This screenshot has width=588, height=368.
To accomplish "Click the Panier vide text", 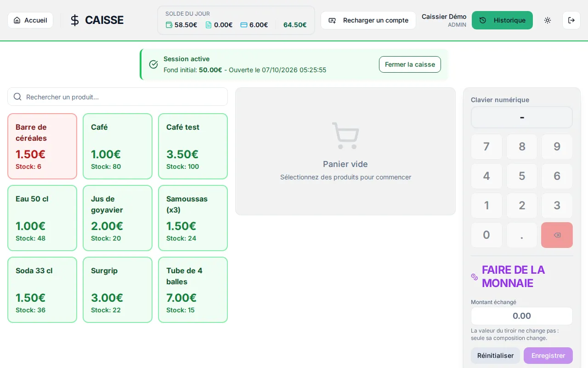I will 345,164.
